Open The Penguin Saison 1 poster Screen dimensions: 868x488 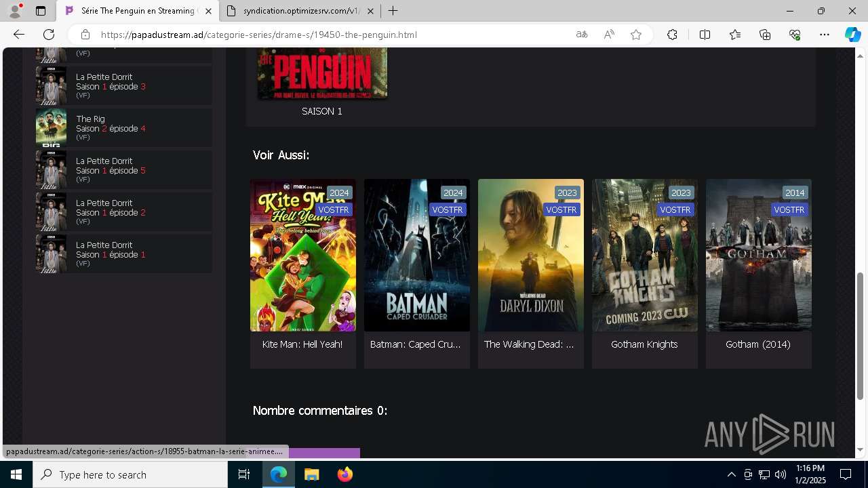point(322,73)
